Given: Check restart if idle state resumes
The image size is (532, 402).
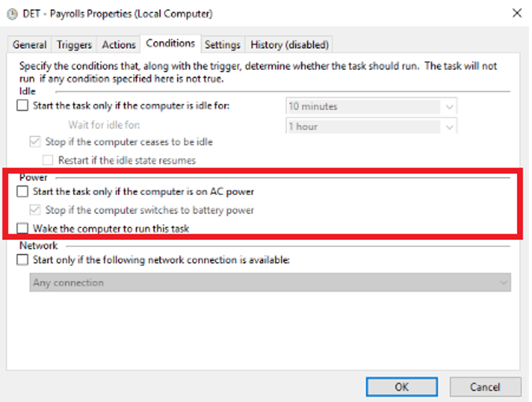Looking at the screenshot, I should tap(48, 160).
